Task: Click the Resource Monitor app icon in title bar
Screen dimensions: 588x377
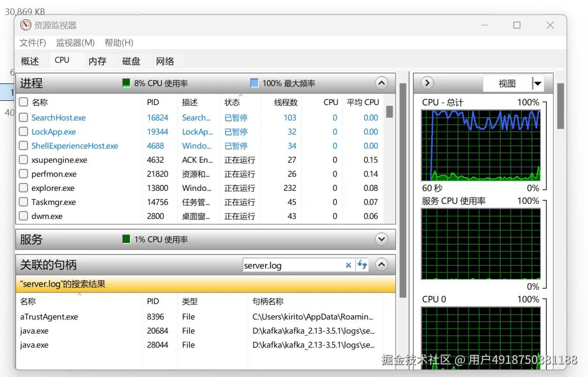Action: [25, 25]
